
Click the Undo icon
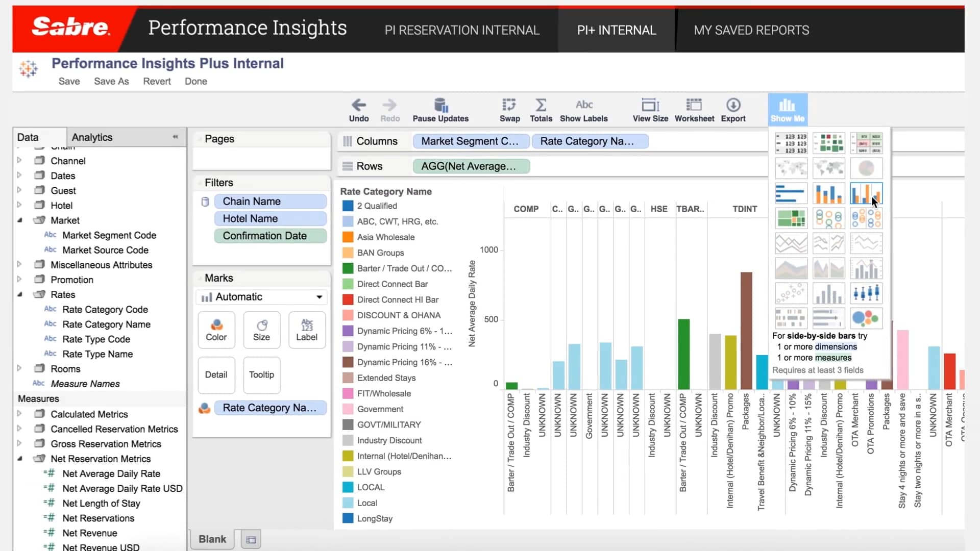[358, 109]
